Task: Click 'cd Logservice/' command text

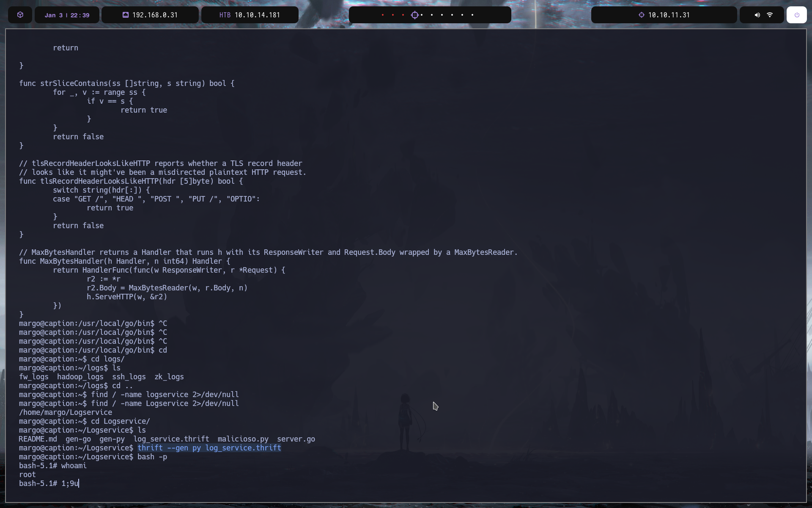Action: pos(121,421)
